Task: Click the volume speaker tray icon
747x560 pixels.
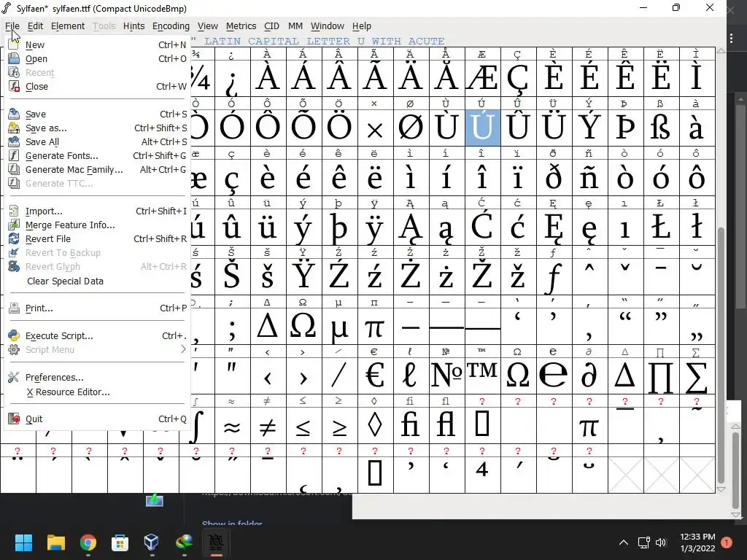Action: (x=661, y=542)
